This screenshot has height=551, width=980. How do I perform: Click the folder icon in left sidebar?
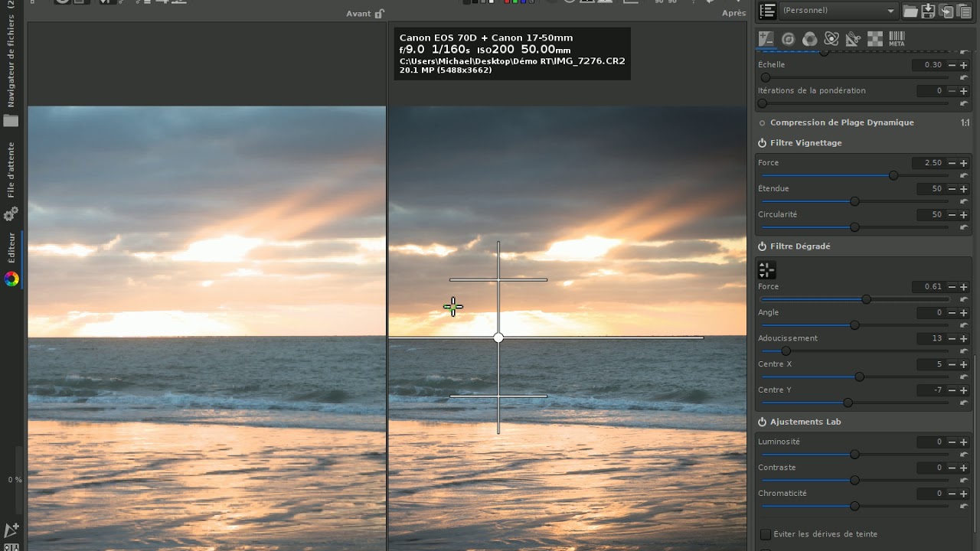[11, 121]
